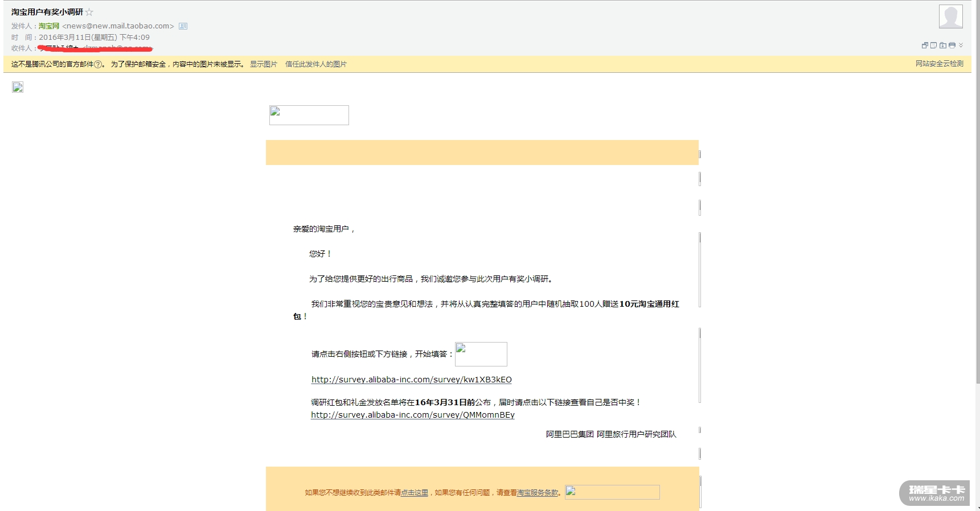Open 网站安全云检测 link
Image resolution: width=980 pixels, height=511 pixels.
tap(940, 64)
